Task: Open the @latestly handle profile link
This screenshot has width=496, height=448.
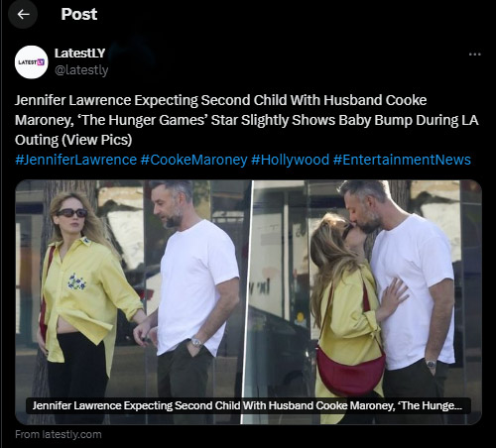Action: 81,70
